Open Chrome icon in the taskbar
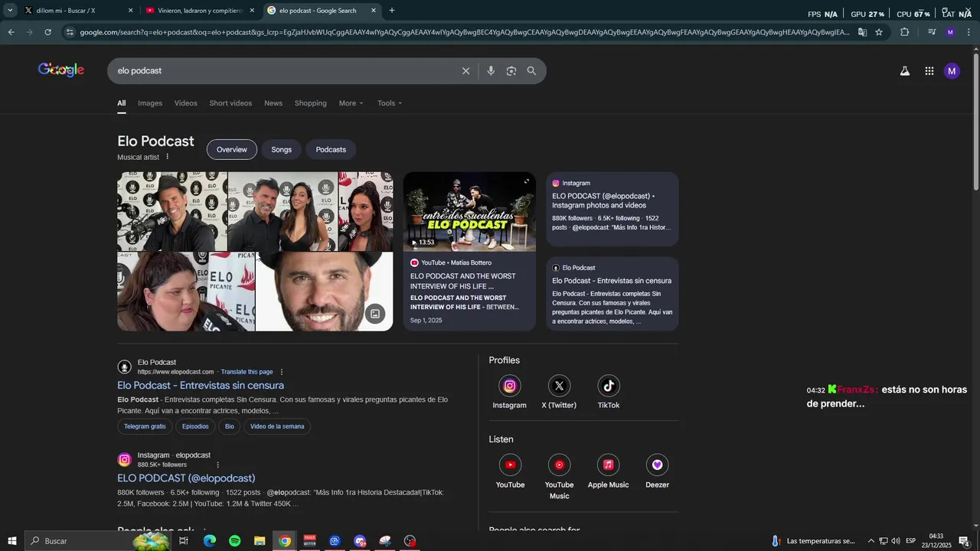Image resolution: width=980 pixels, height=551 pixels. [x=285, y=541]
